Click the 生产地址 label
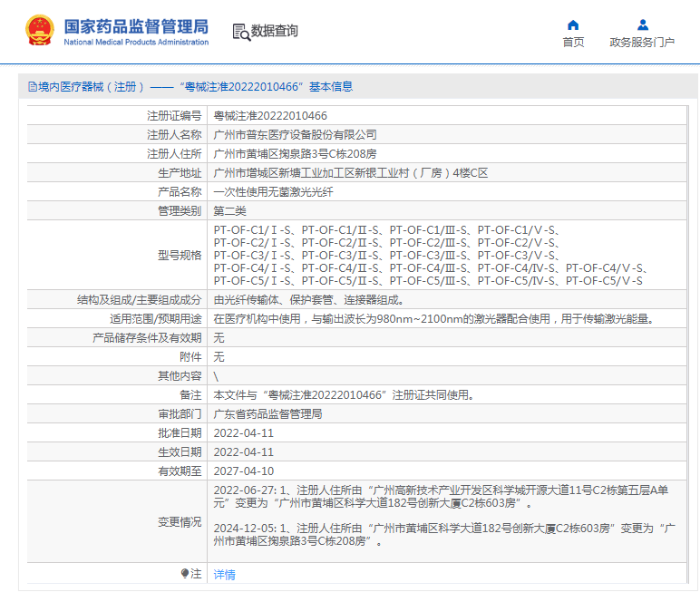The height and width of the screenshot is (592, 700). [x=180, y=173]
